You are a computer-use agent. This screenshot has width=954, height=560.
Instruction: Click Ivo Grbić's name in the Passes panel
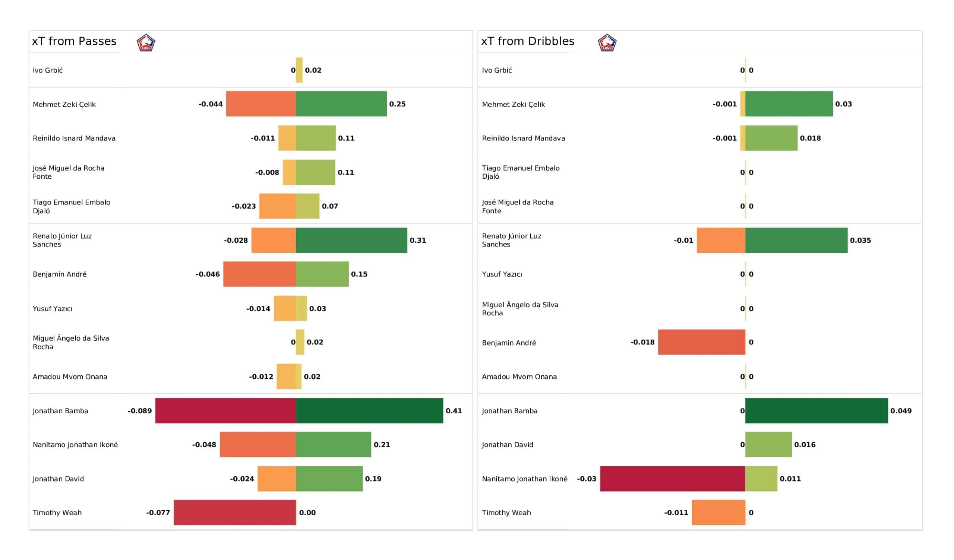[48, 70]
